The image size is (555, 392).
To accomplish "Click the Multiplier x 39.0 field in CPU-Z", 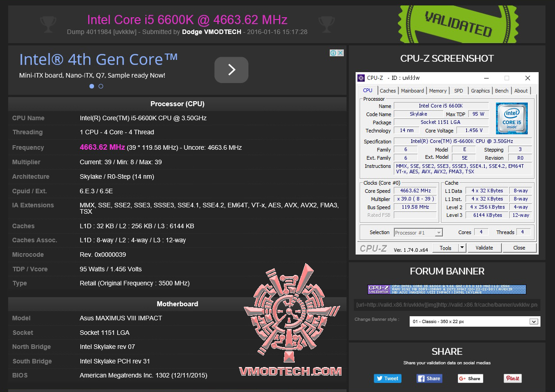I will click(x=415, y=199).
